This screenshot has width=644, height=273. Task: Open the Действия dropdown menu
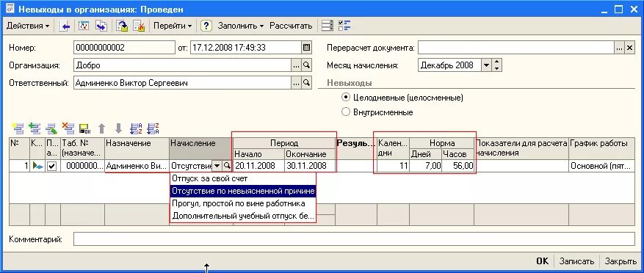(x=28, y=26)
